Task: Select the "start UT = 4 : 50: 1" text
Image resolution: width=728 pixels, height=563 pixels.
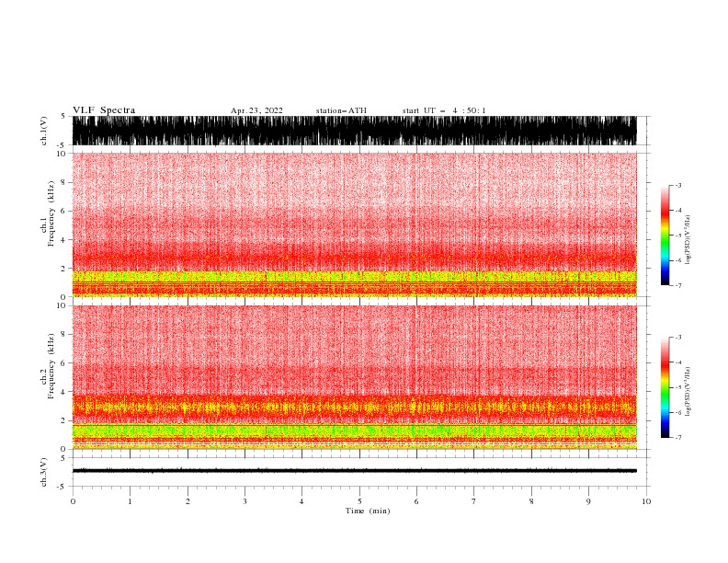Action: 444,110
